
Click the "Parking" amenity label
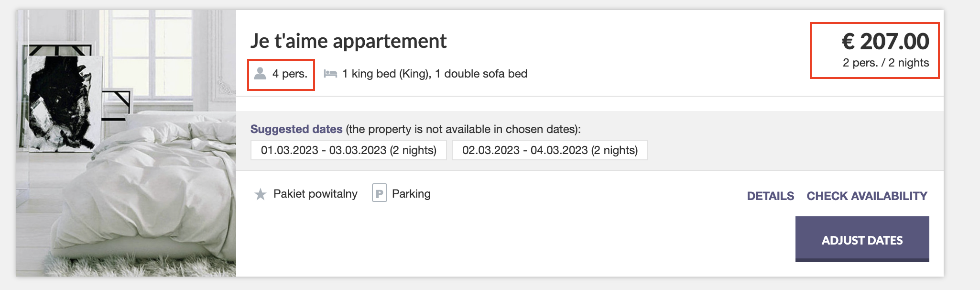click(x=411, y=194)
